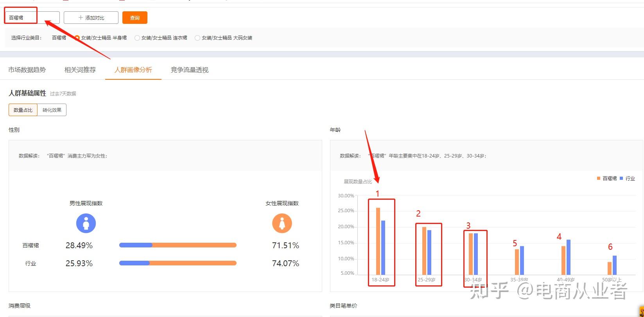The image size is (644, 317).
Task: Click the orange 查询 button
Action: (135, 18)
